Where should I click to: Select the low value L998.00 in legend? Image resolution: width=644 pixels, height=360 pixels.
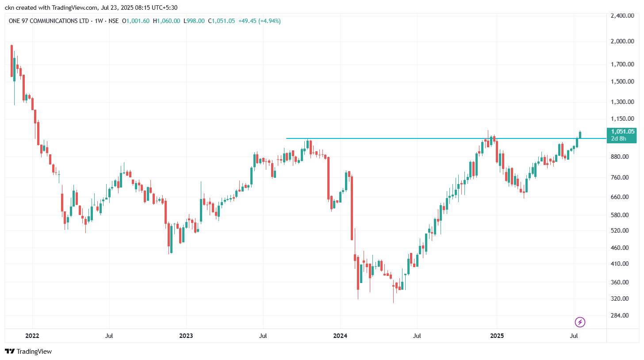coord(194,21)
